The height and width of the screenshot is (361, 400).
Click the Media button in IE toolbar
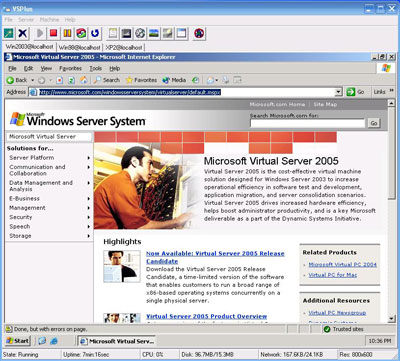pos(174,80)
